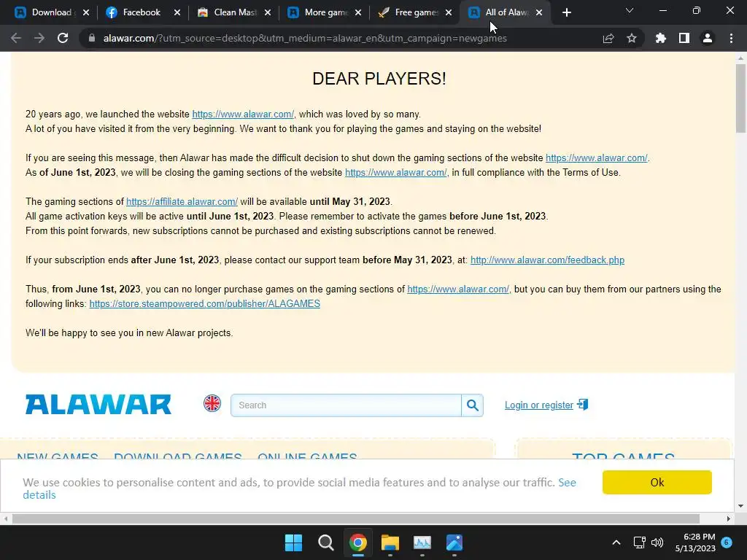
Task: Click the horizontal scroll left arrow
Action: 5,518
